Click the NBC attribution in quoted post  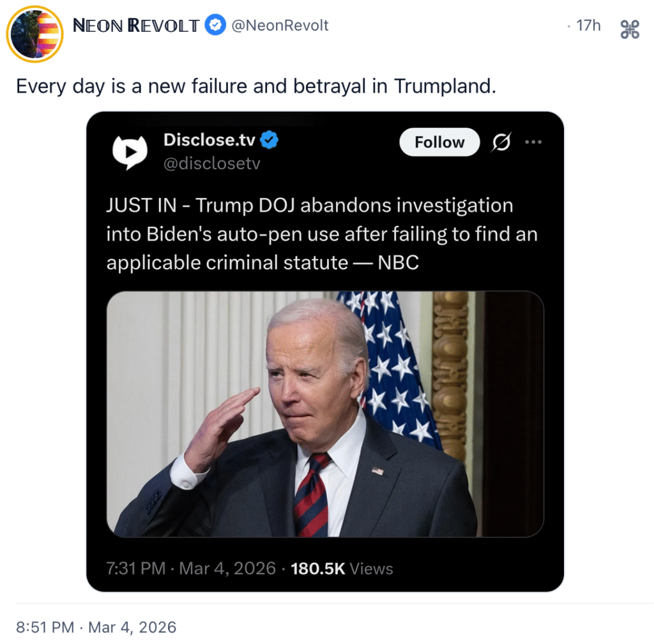click(399, 262)
